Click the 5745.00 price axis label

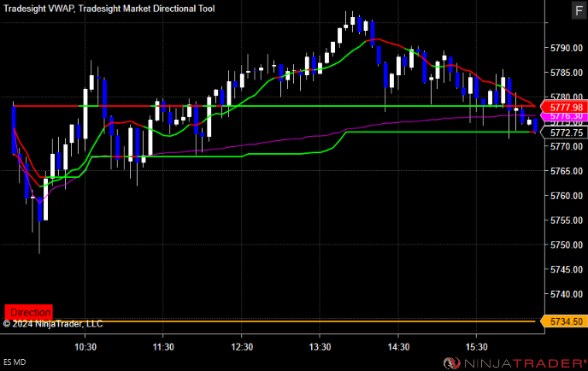coord(567,269)
